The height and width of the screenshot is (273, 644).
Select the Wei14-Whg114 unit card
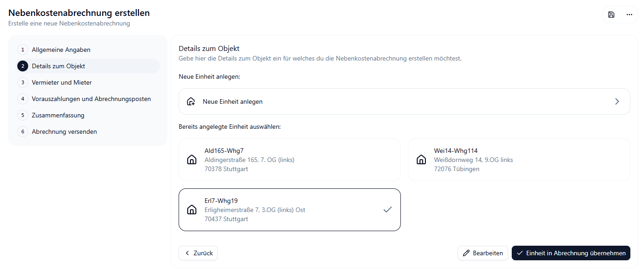[x=519, y=159]
